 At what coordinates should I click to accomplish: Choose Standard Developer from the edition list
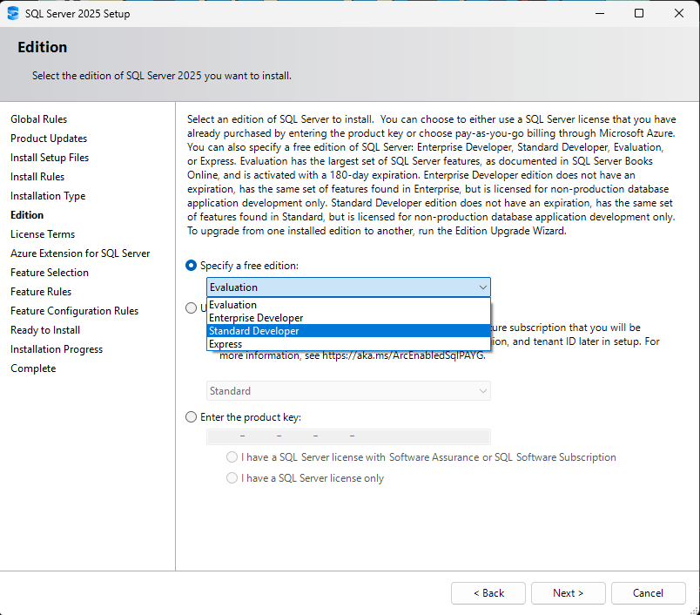click(x=254, y=331)
